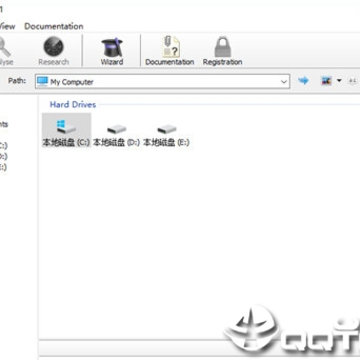The image size is (360, 360).
Task: Select the 本地磁盘 (E:) drive
Action: [166, 134]
